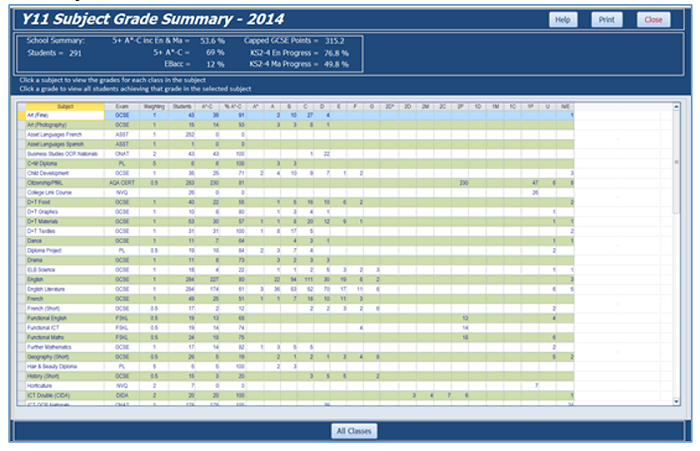Sort by the Subject column header
Image resolution: width=700 pixels, height=451 pixels.
click(x=65, y=106)
